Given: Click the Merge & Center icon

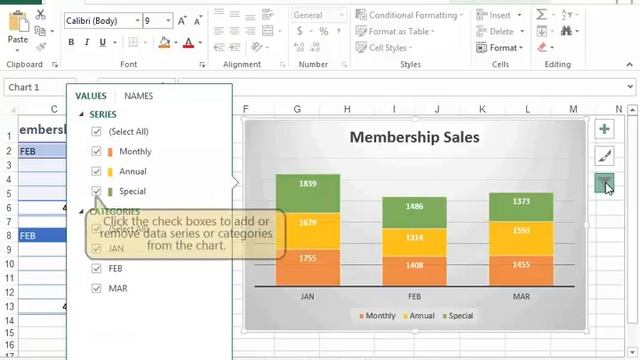Looking at the screenshot, I should click(x=268, y=31).
